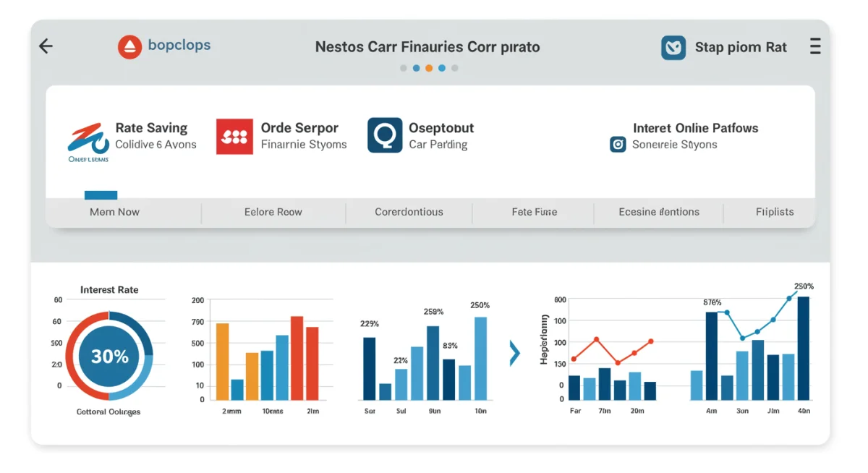Viewport: 868px width, 473px height.
Task: Click the 30% interest rate donut chart
Action: 109,356
